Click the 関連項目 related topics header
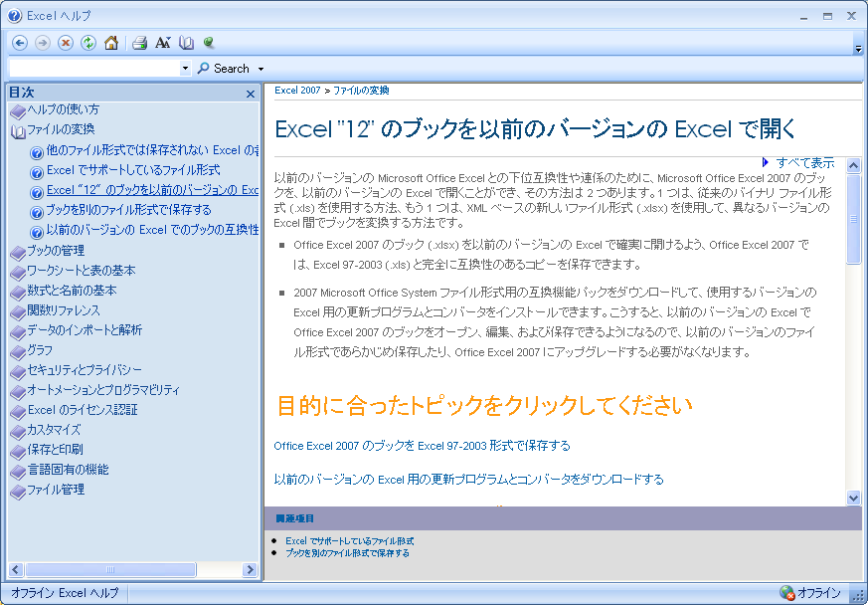The image size is (868, 605). 295,518
